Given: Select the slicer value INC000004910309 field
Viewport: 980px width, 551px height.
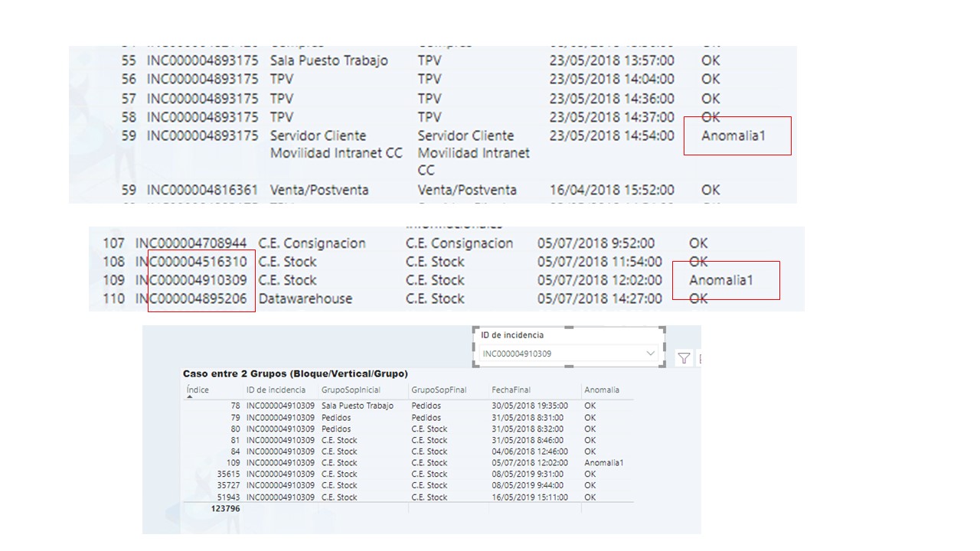Looking at the screenshot, I should click(570, 354).
